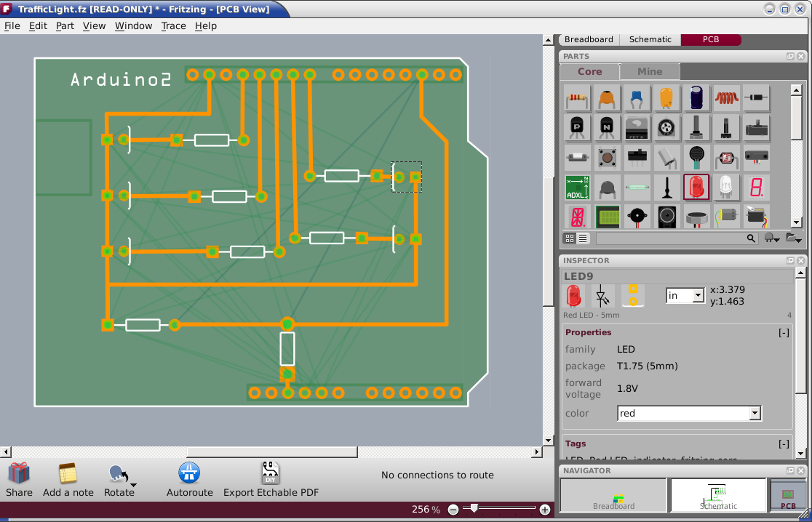Pick the FET power transistor part
The image size is (812, 522).
coord(637,128)
